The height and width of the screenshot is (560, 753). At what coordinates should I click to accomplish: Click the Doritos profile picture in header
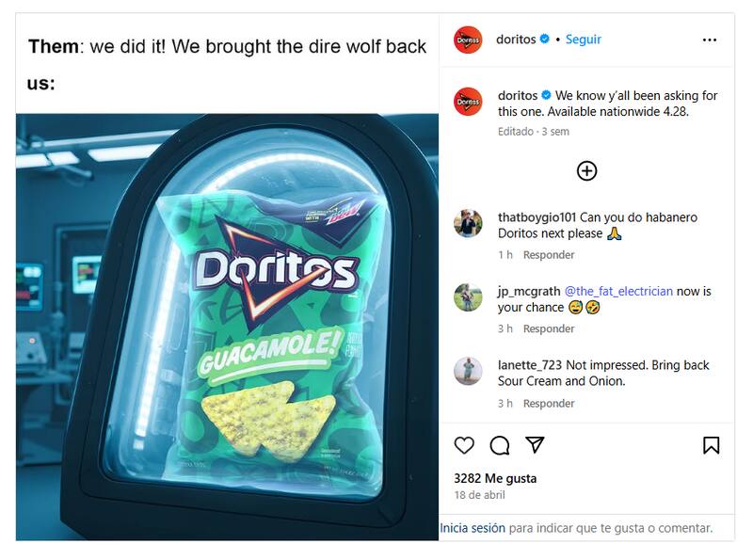[468, 40]
